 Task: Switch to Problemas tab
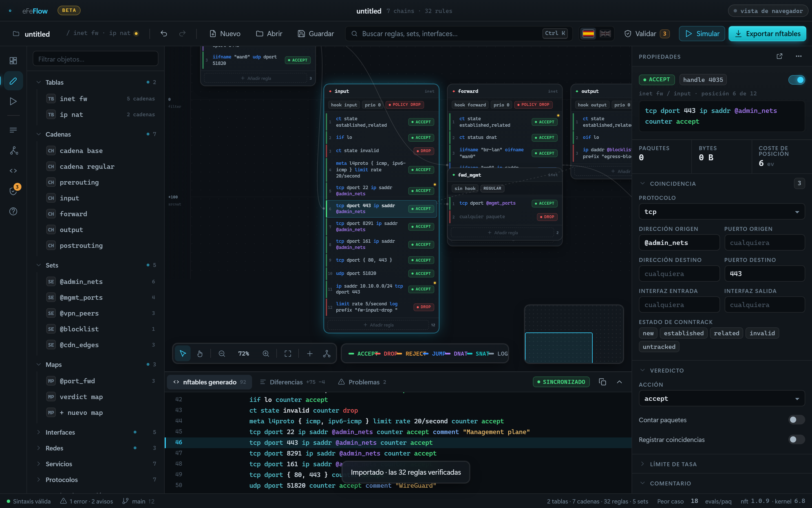coord(362,382)
